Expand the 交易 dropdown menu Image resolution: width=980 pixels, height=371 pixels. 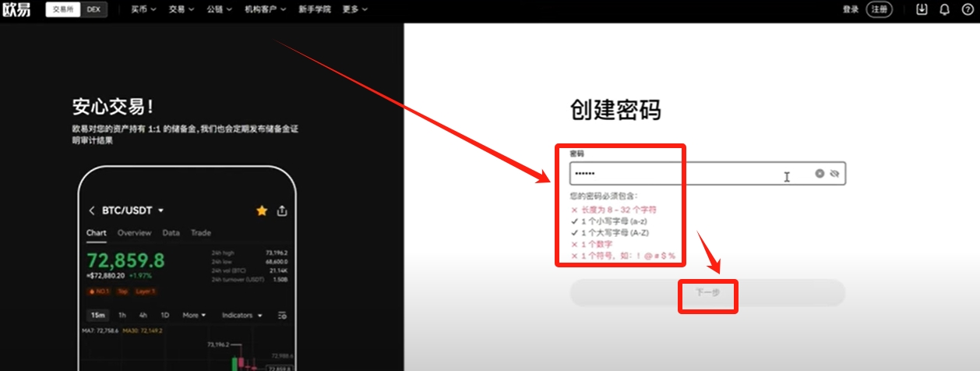point(182,9)
